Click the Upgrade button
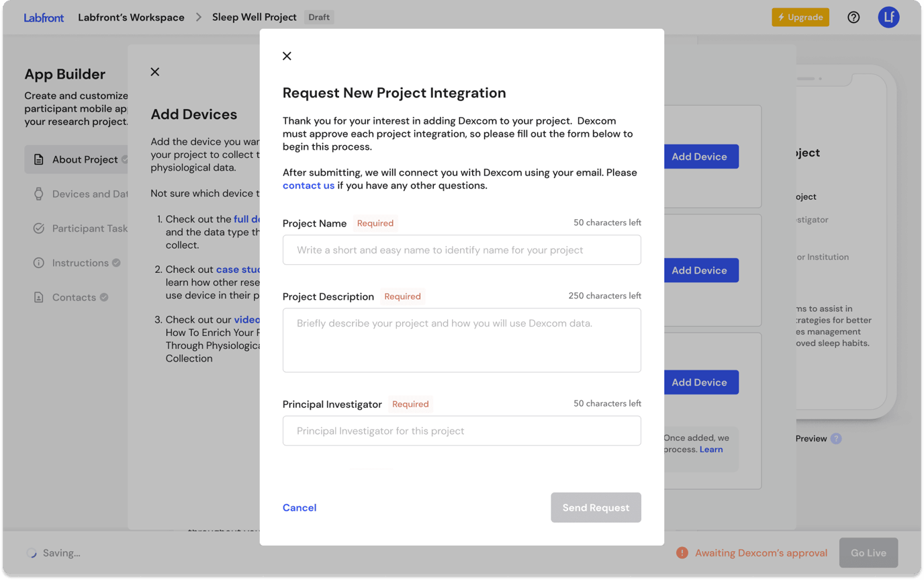This screenshot has width=924, height=580. click(800, 17)
